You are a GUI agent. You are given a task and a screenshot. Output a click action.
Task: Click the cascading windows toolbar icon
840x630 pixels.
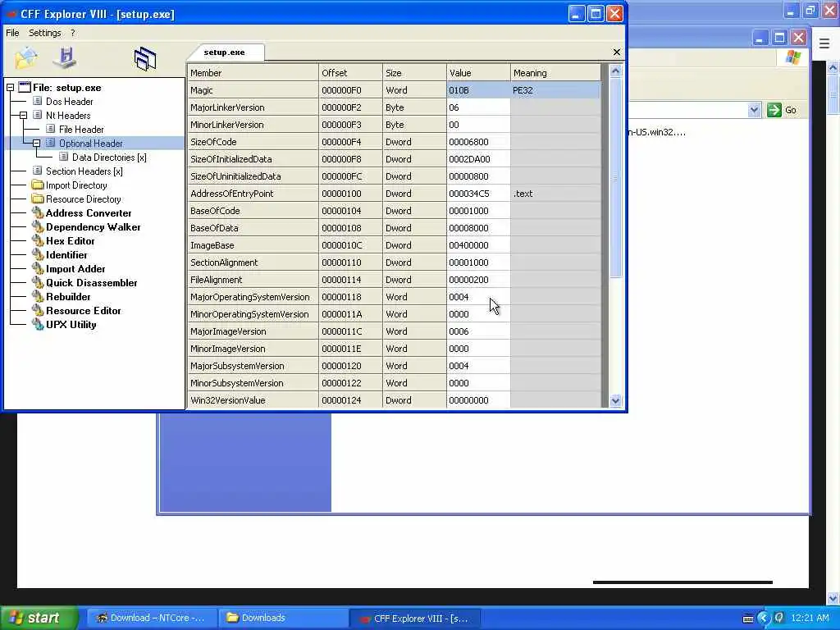[x=145, y=58]
